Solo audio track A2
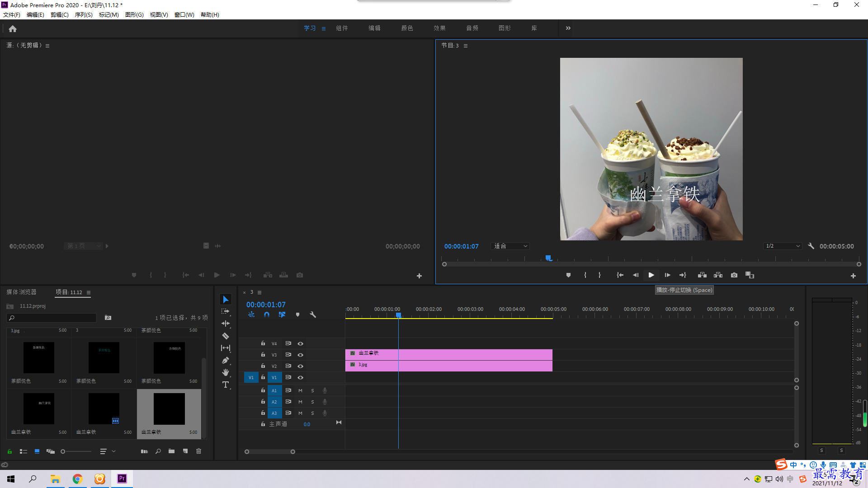Viewport: 868px width, 488px height. point(312,402)
